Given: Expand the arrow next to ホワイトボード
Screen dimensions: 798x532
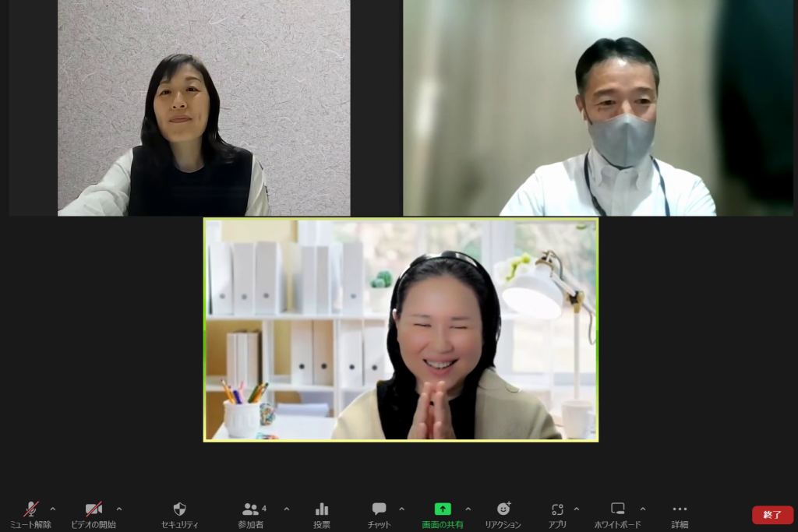Looking at the screenshot, I should tap(643, 509).
